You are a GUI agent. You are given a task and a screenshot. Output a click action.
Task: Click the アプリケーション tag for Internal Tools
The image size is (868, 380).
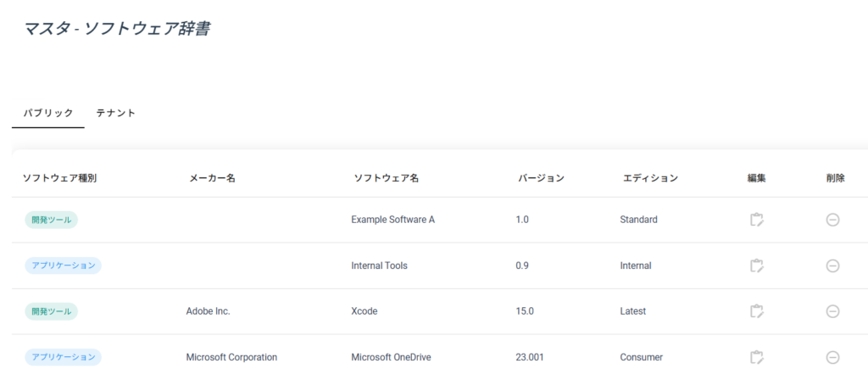coord(63,265)
